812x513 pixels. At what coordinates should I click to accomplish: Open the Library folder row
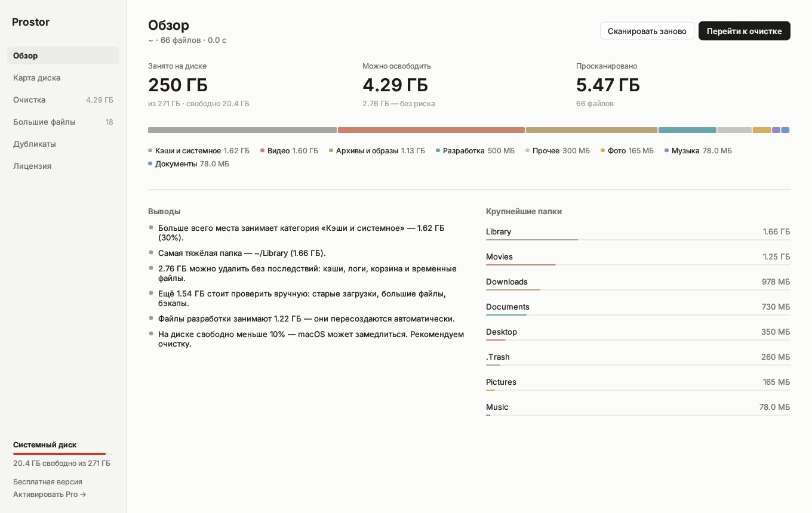(638, 232)
